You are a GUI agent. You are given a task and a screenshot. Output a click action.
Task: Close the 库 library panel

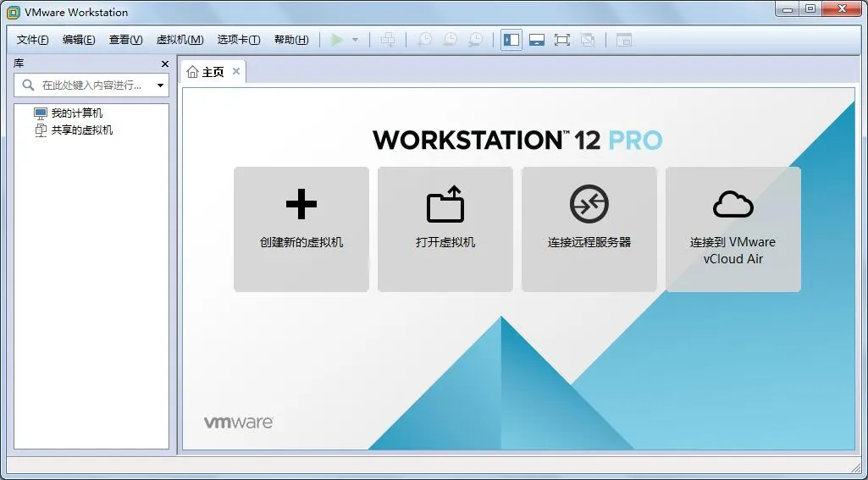point(164,64)
